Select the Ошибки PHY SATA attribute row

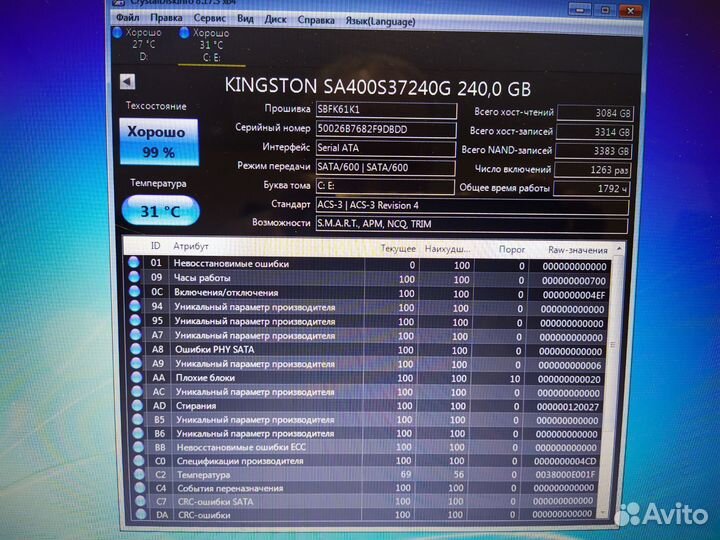(367, 350)
